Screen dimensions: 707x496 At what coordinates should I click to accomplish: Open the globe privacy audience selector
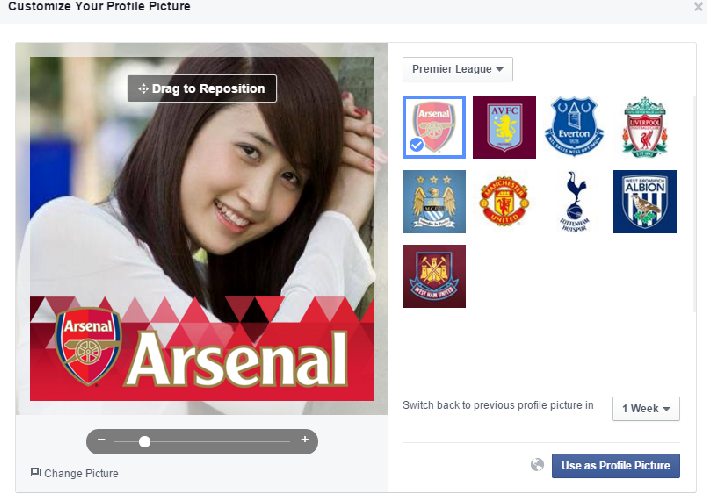(537, 464)
